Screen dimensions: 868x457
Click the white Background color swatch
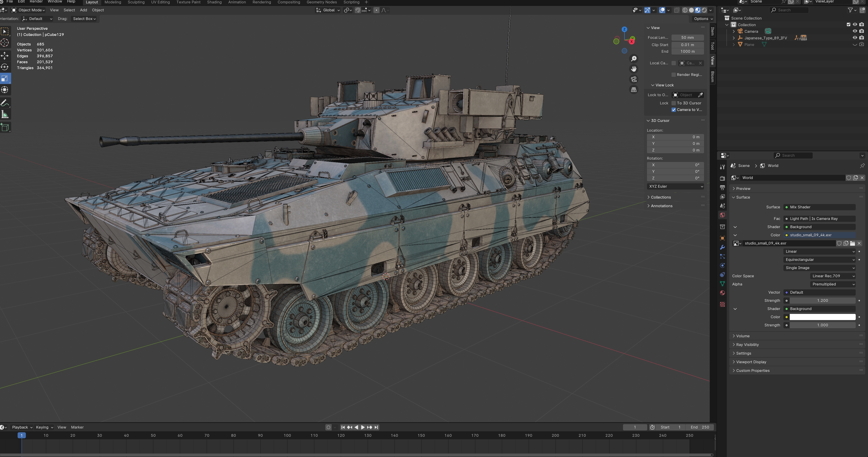(822, 317)
